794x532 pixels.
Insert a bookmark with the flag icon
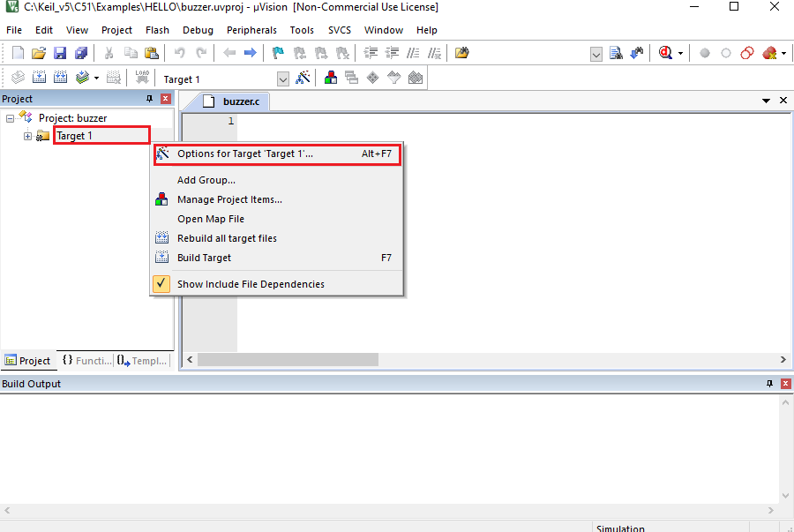pos(276,52)
